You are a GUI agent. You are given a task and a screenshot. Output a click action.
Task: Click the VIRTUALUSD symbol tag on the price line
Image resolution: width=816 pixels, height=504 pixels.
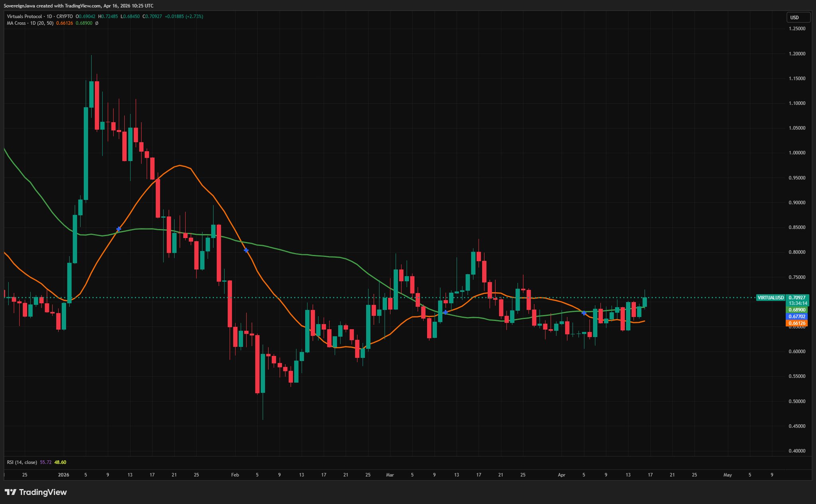pos(771,297)
